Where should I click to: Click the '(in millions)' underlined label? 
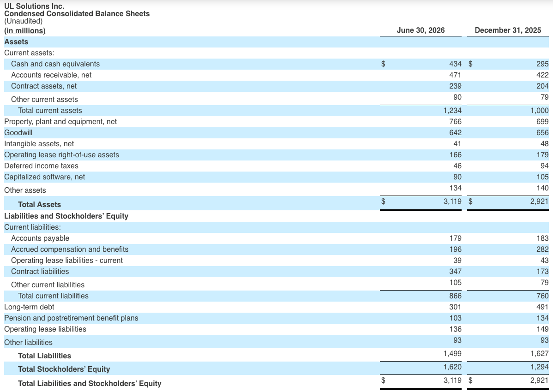tap(25, 30)
